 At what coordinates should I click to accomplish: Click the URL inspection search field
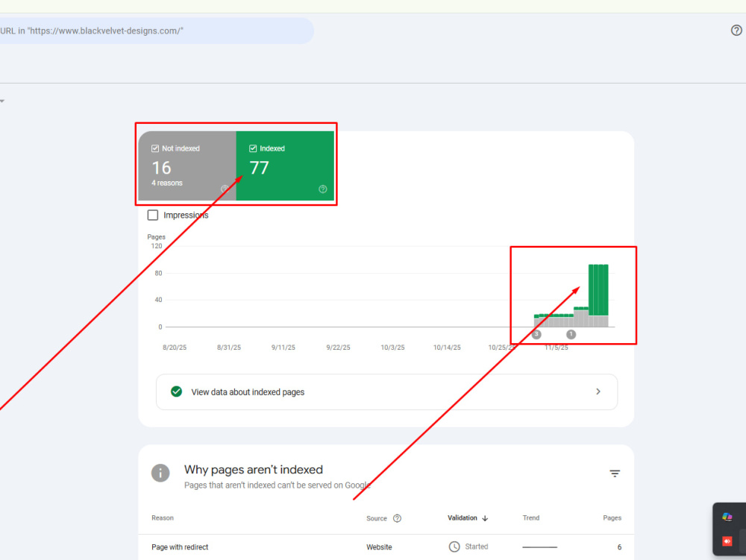pyautogui.click(x=157, y=31)
